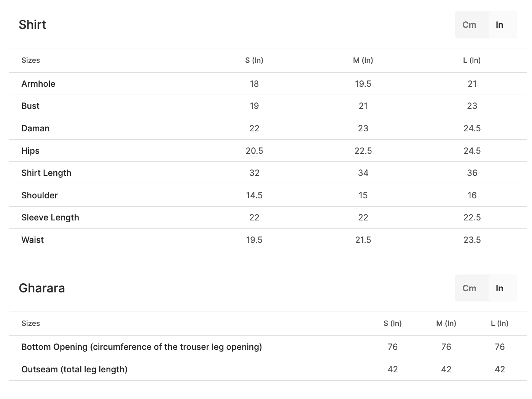
Task: Select the Sleeve Length row label
Action: point(50,217)
